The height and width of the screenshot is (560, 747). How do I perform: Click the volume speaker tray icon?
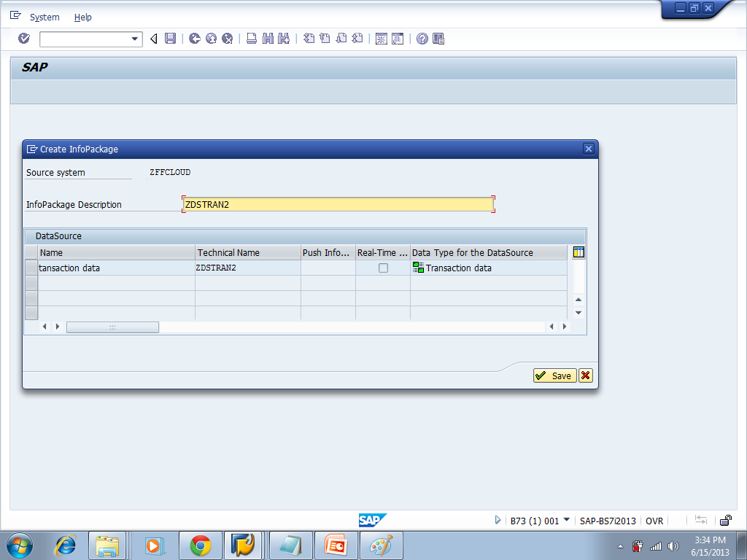coord(673,546)
